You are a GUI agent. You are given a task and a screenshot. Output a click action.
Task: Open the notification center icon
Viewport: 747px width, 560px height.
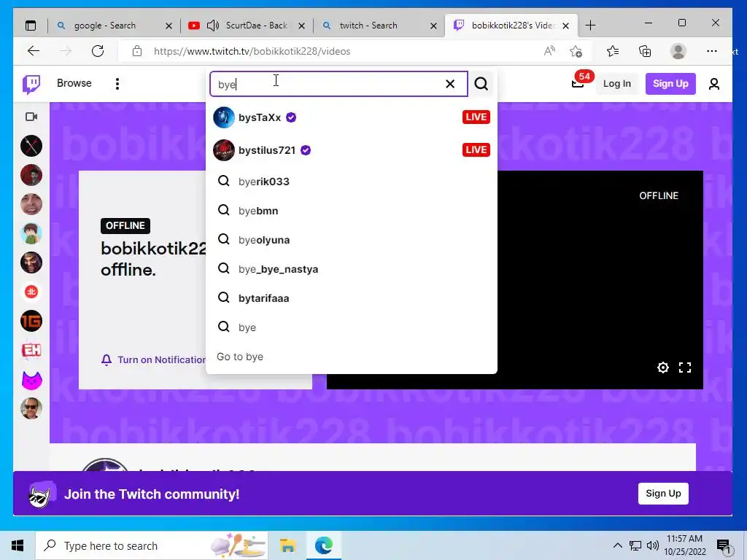point(723,545)
